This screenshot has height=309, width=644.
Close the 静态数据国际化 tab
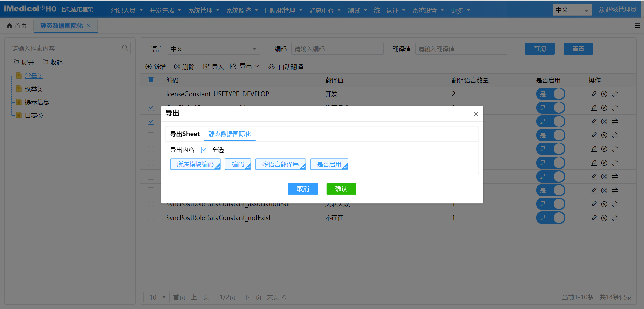tap(88, 25)
